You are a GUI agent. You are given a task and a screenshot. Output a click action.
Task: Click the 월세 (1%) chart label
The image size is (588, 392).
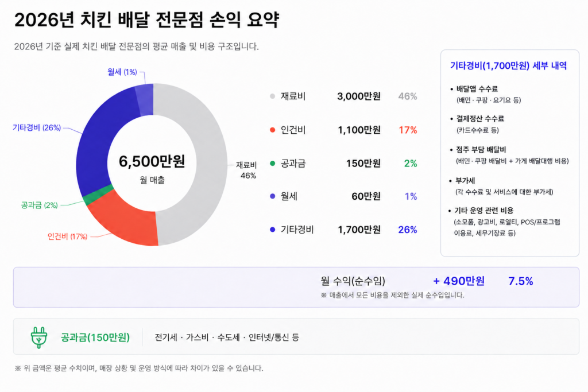122,72
